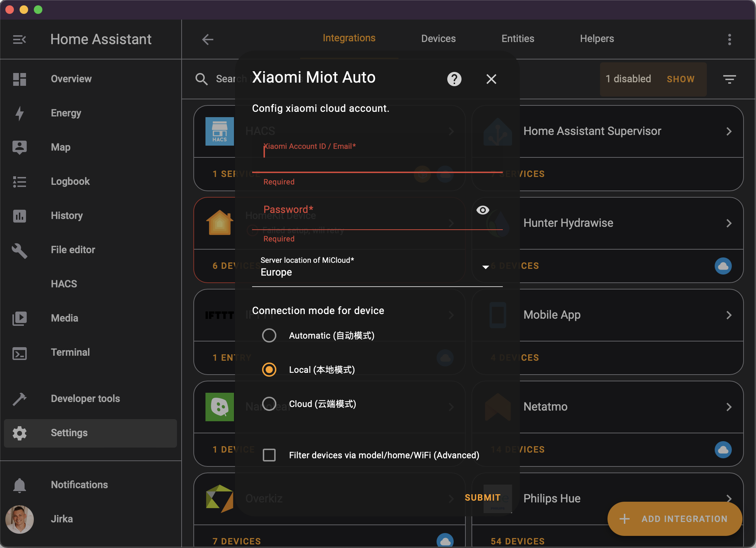Expand Mobile App chevron
This screenshot has width=756, height=548.
tap(729, 315)
